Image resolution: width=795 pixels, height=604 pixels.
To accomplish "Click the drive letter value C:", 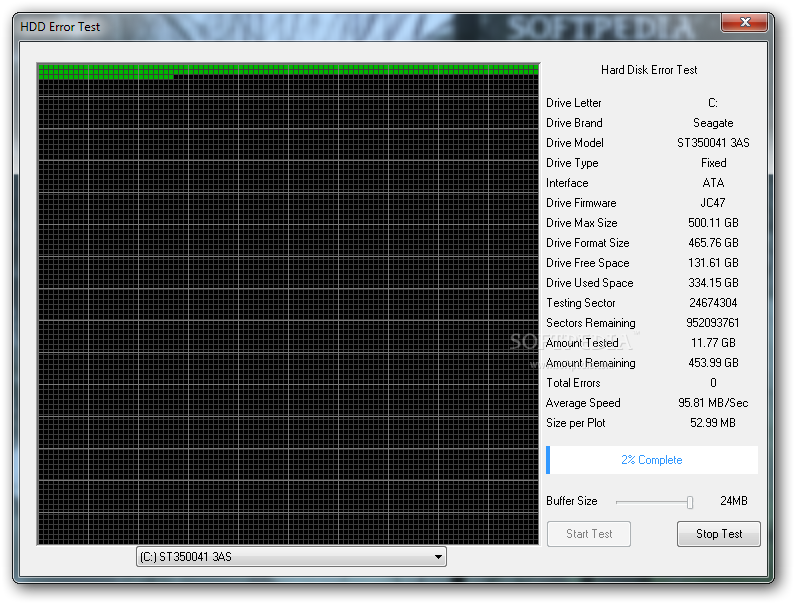I will (x=713, y=103).
